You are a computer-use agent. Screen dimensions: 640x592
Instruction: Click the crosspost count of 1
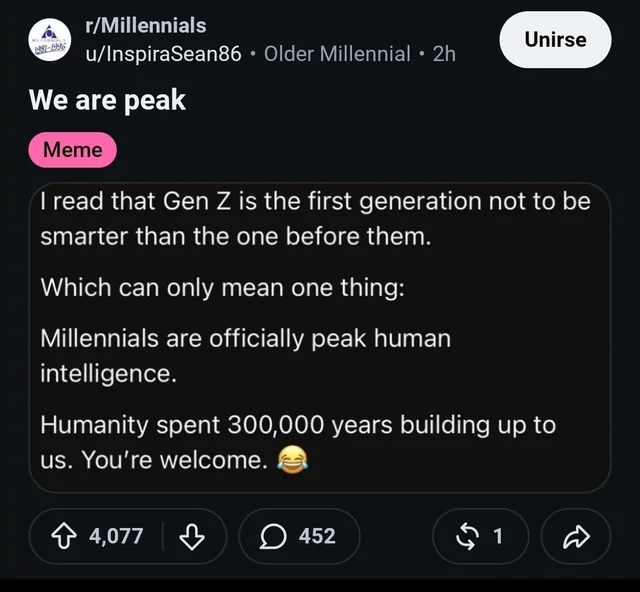[498, 536]
